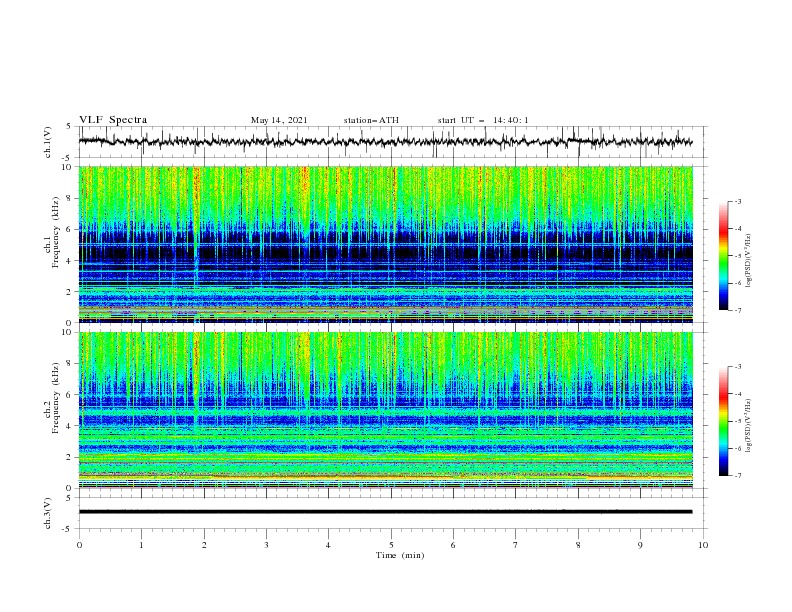Click the ch.2 "log(PSD)(V²/Hz)" colorbar label

pos(748,426)
